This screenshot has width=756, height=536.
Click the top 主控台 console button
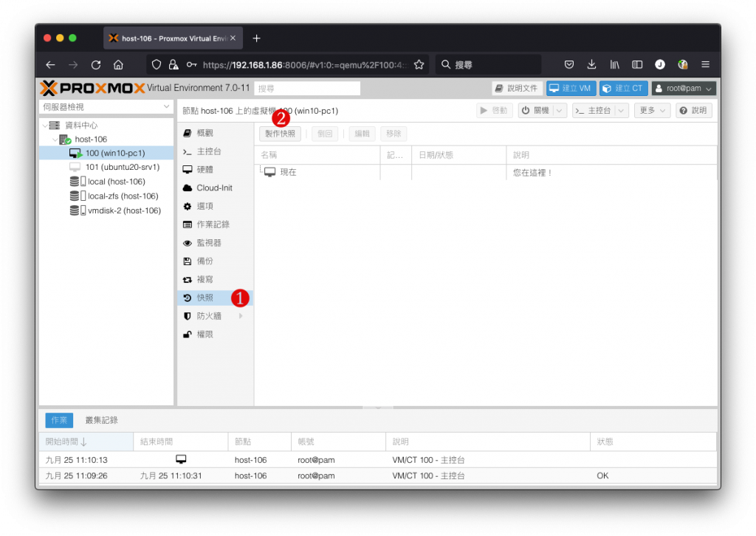point(594,111)
